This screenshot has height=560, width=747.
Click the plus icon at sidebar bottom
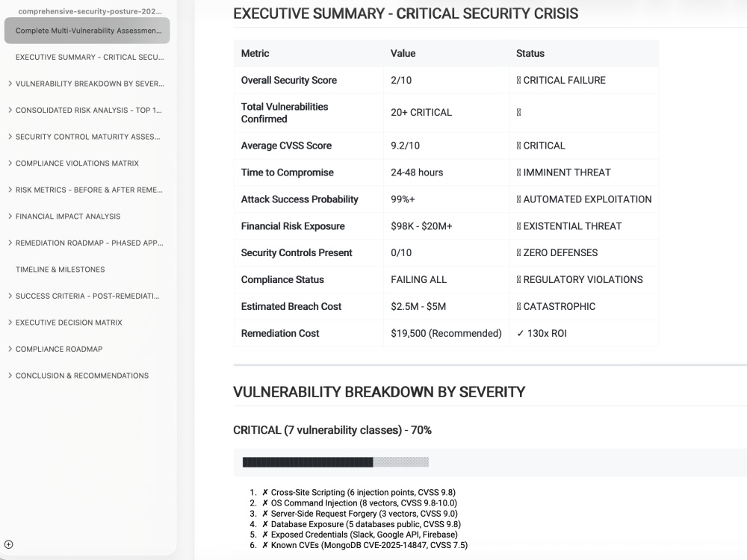click(x=8, y=544)
